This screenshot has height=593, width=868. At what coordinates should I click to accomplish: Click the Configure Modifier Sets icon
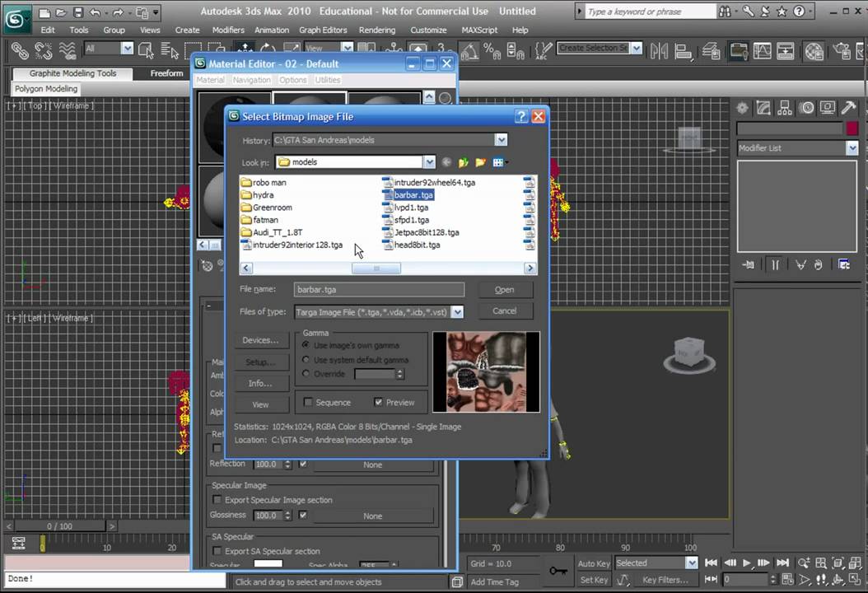click(x=843, y=264)
